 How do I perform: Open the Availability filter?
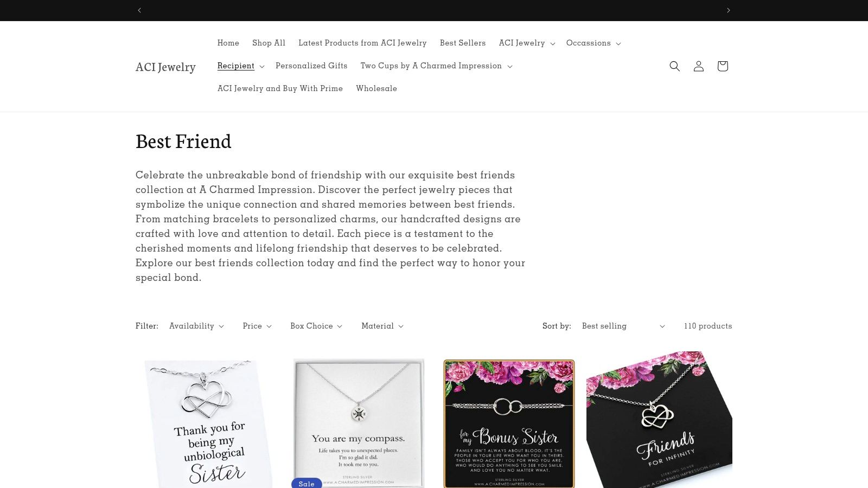coord(196,326)
